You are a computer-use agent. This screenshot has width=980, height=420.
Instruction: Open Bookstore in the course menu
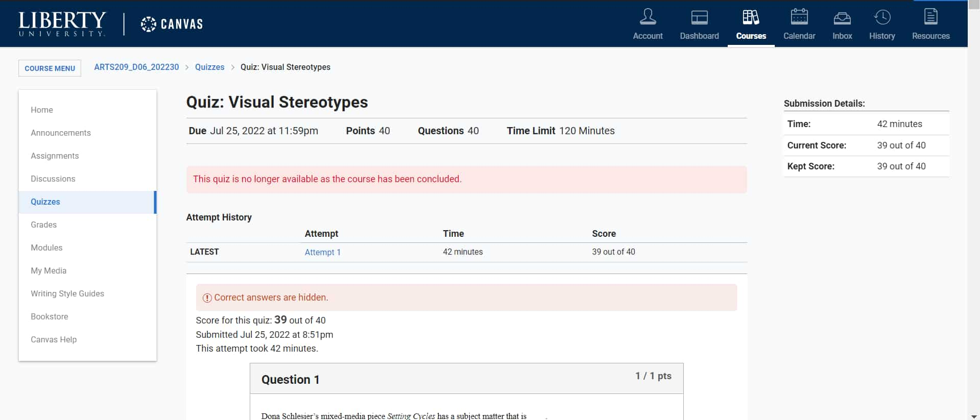pyautogui.click(x=50, y=316)
